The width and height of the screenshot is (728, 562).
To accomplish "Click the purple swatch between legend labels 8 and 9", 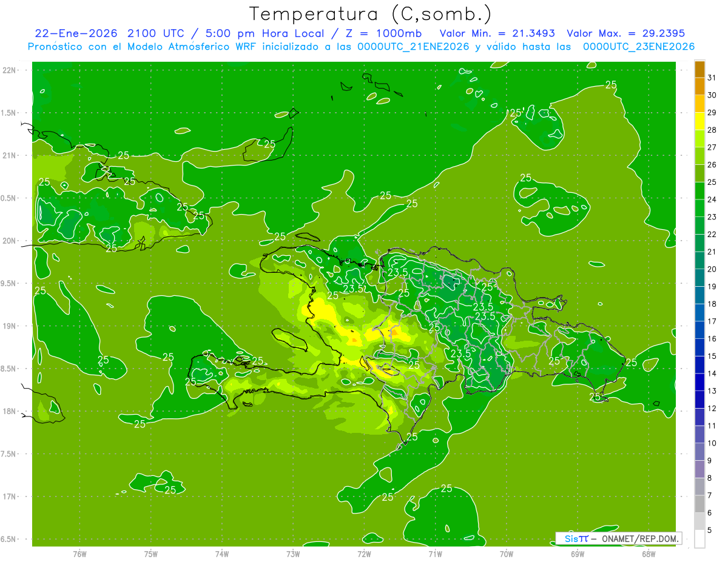I will click(x=699, y=469).
